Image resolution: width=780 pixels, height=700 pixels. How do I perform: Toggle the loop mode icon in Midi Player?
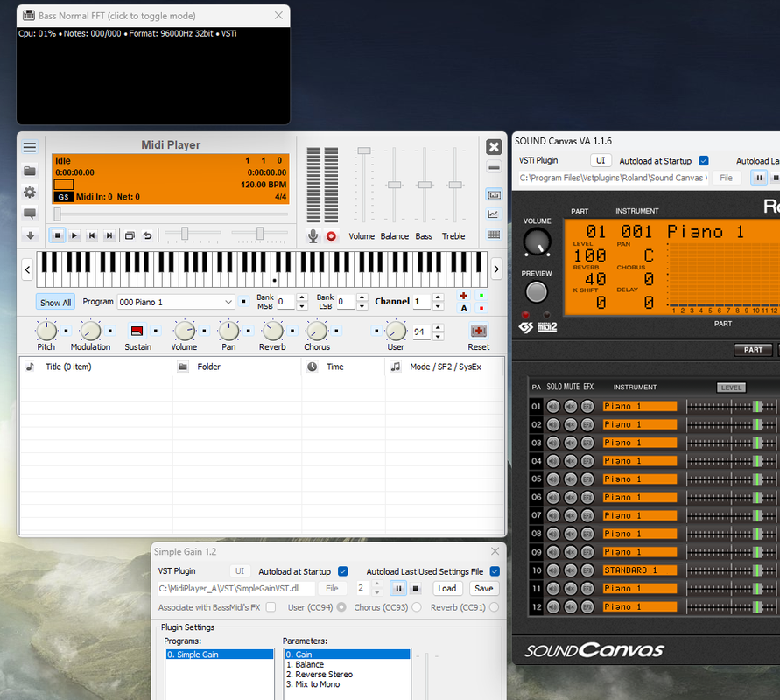[x=130, y=235]
